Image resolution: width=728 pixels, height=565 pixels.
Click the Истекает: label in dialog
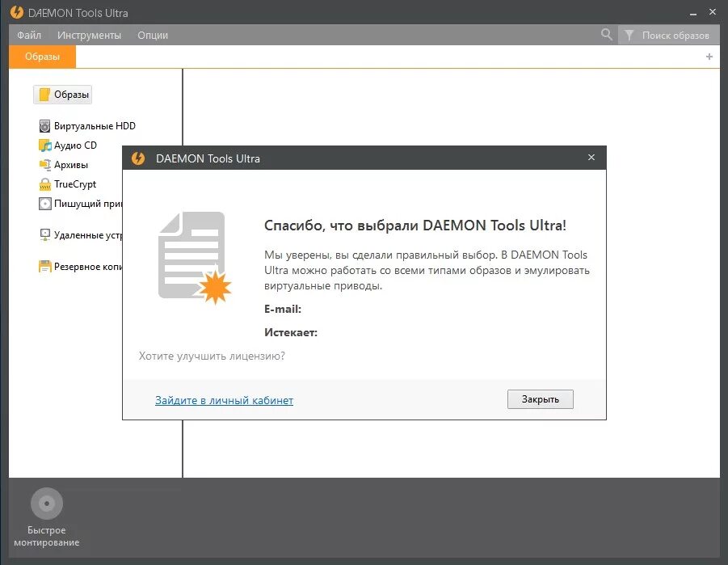coord(291,333)
